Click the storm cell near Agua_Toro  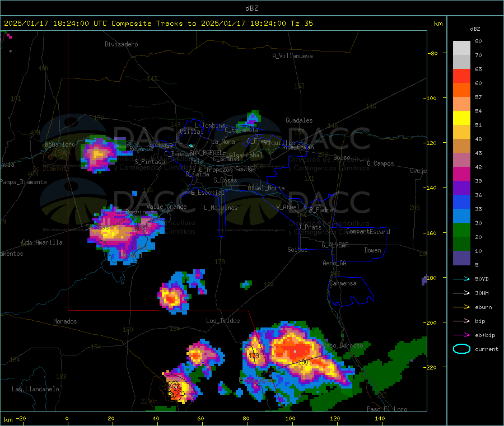point(98,155)
